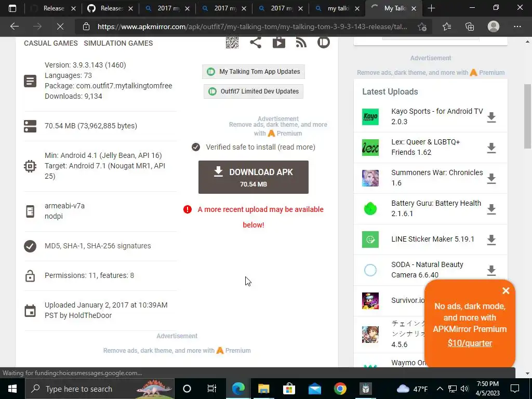This screenshot has width=532, height=399.
Task: Open Kayo Sports app thumbnail
Action: click(370, 117)
